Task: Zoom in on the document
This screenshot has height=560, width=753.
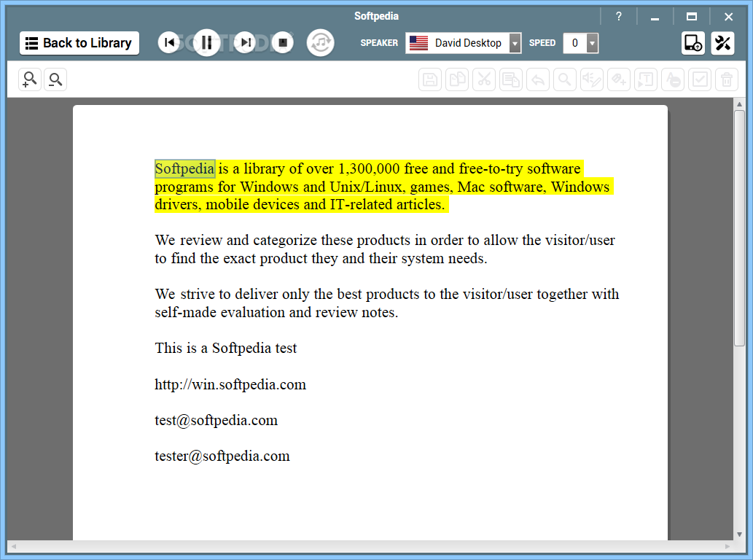Action: (30, 79)
